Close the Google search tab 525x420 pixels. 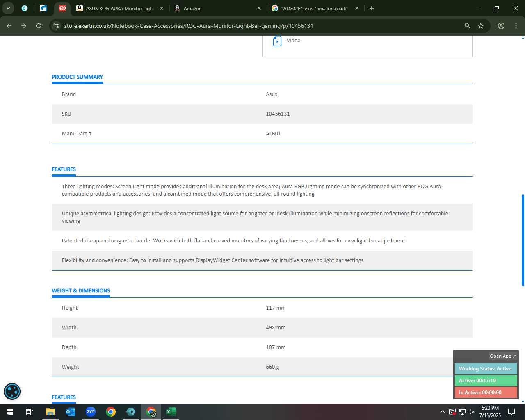357,8
